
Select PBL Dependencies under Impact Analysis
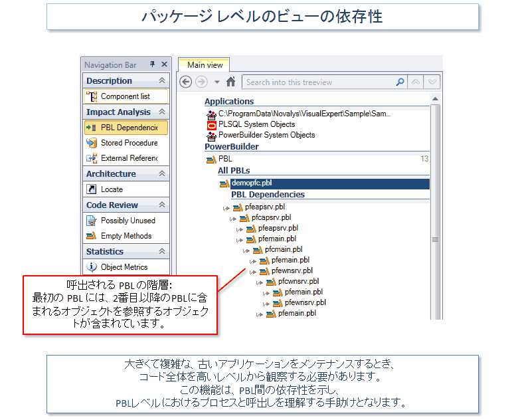pos(128,128)
